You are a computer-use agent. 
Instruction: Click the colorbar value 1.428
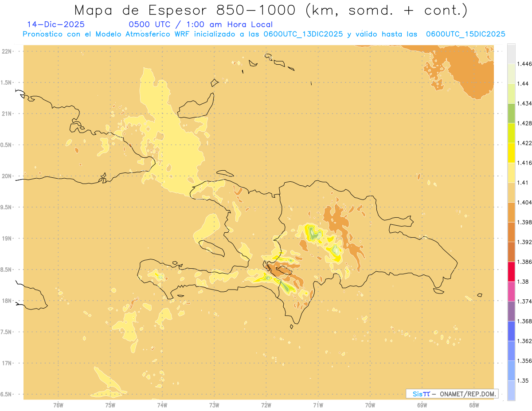[x=524, y=123]
